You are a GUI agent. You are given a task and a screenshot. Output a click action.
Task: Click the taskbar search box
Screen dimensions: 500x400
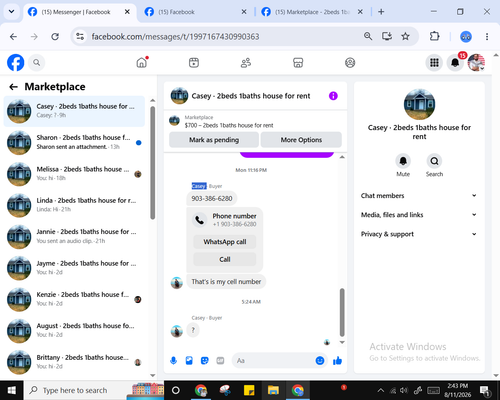click(x=93, y=390)
